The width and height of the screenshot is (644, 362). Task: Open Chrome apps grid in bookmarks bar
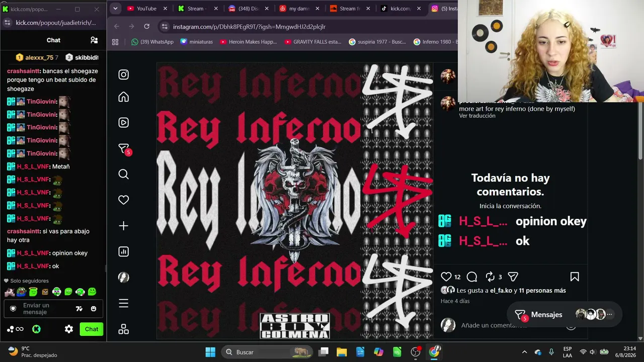click(x=115, y=42)
